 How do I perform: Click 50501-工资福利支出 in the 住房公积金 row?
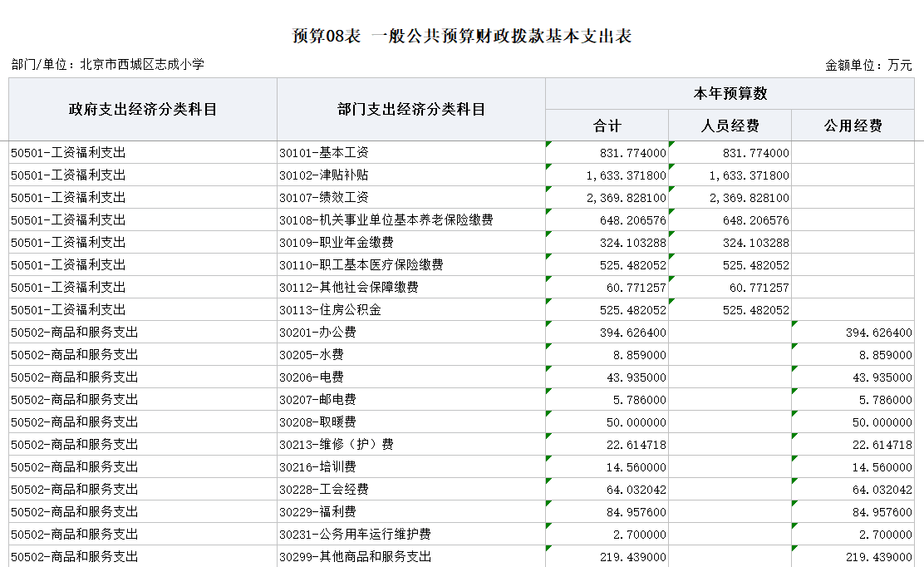pos(143,309)
